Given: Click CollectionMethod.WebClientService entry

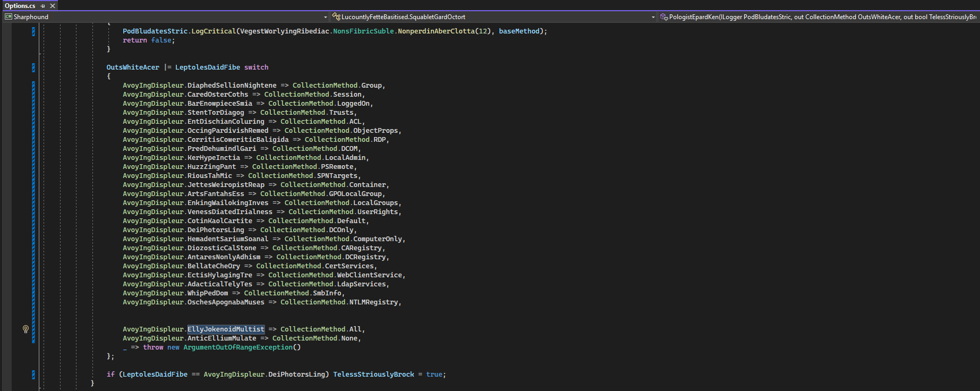Looking at the screenshot, I should pyautogui.click(x=336, y=275).
